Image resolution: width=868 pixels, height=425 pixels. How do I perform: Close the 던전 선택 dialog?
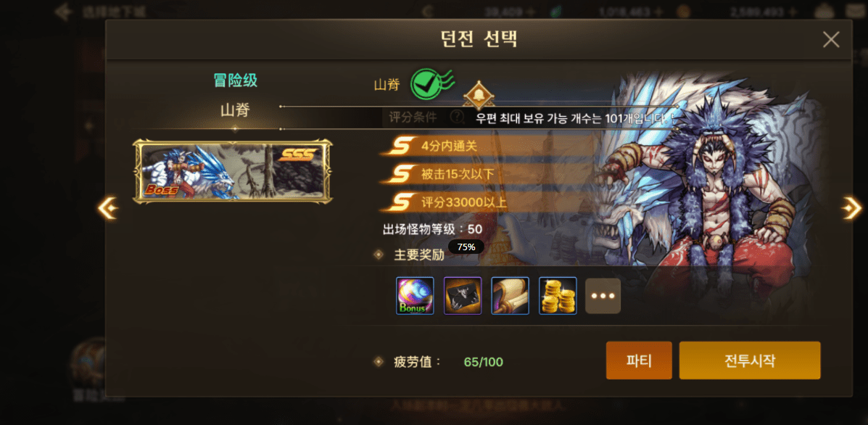[831, 39]
